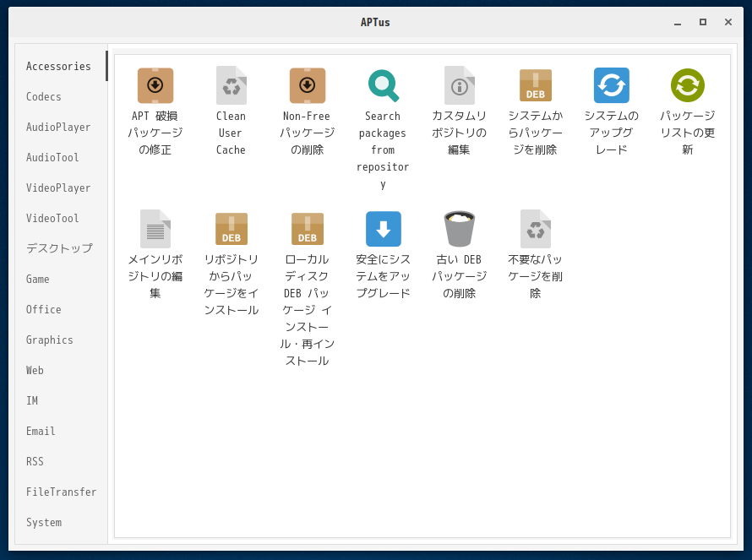Click the 古い DEB パッケージの削除 trash icon
Image resolution: width=752 pixels, height=560 pixels.
click(x=460, y=229)
